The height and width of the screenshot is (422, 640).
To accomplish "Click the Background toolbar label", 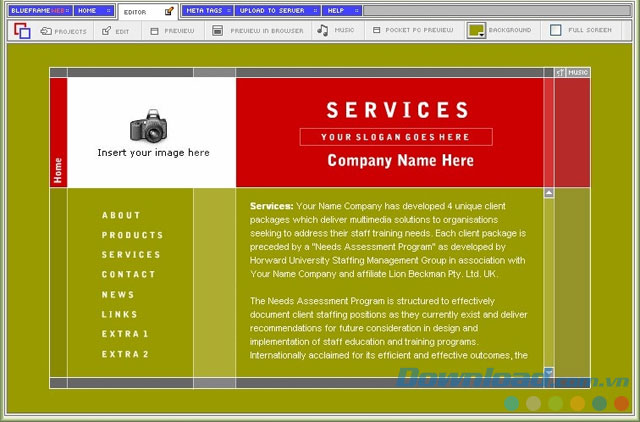I will click(x=510, y=30).
